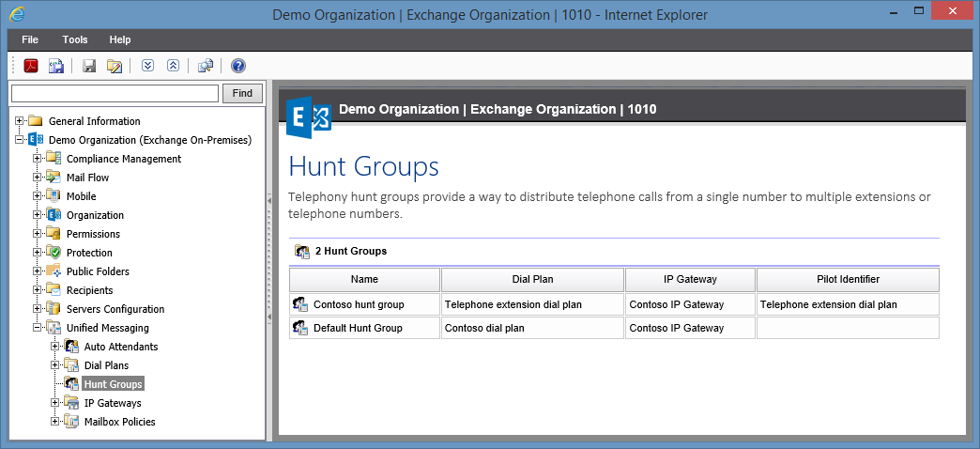Screen dimensions: 980x449
Task: Click the Save floppy disk toolbar icon
Action: [89, 66]
